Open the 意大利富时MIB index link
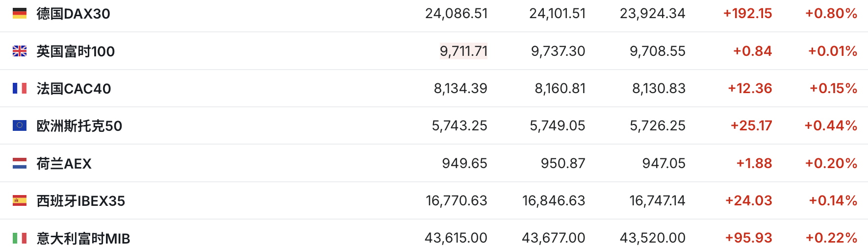Image resolution: width=868 pixels, height=247 pixels. tap(83, 239)
